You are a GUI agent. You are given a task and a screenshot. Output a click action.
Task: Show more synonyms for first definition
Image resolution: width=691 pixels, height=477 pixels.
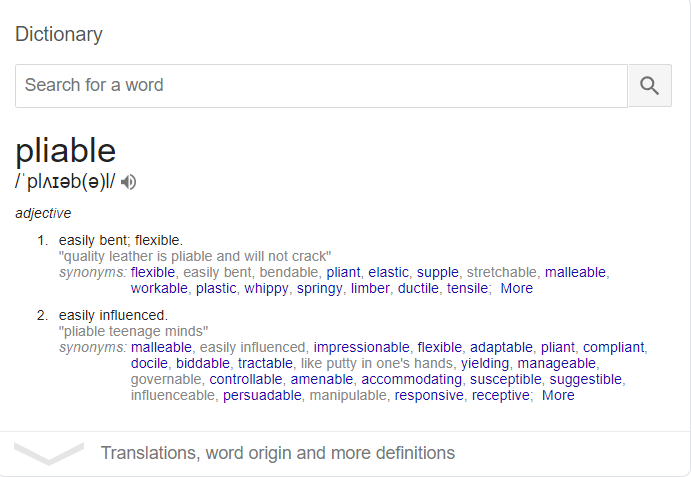tap(516, 288)
